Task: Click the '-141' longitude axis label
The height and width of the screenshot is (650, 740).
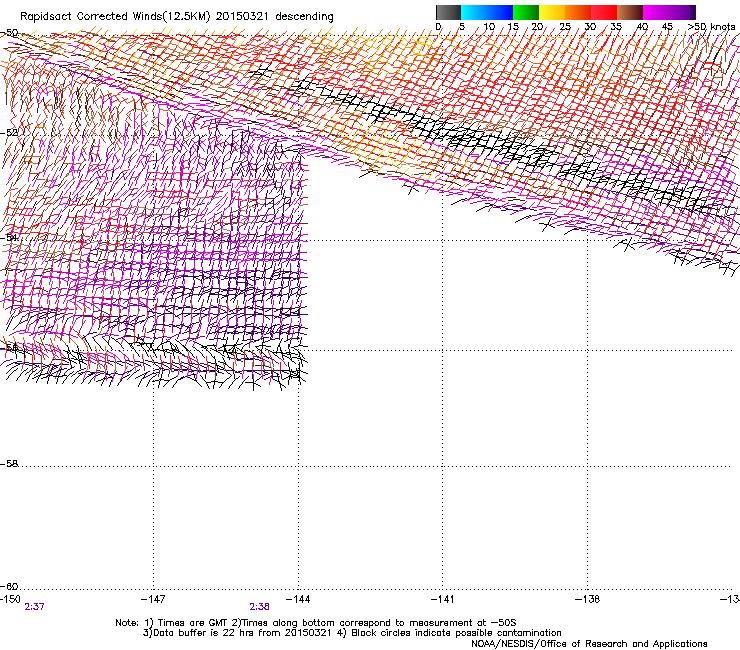Action: [443, 599]
